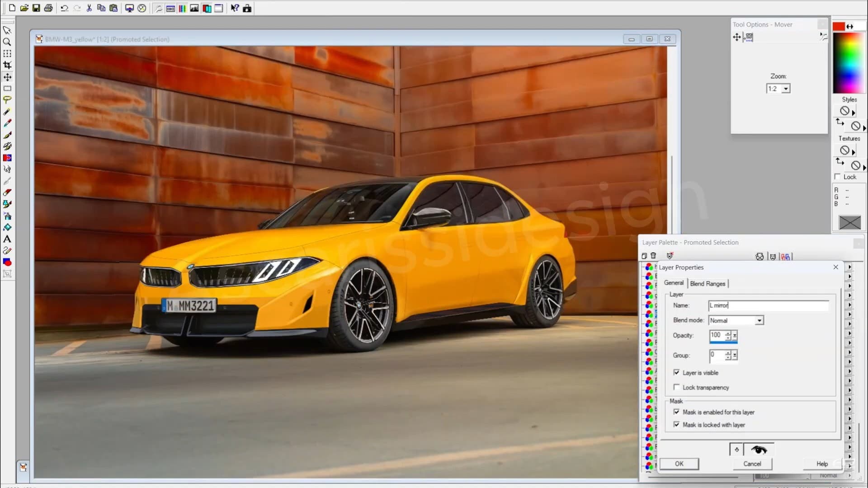
Task: Open the layer groups tab icon
Action: [786, 257]
